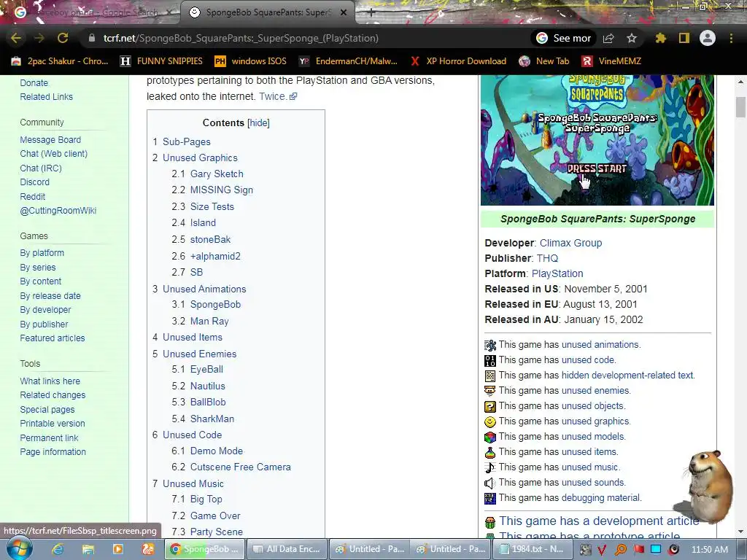747x560 pixels.
Task: Click the browser back arrow
Action: coord(16,38)
